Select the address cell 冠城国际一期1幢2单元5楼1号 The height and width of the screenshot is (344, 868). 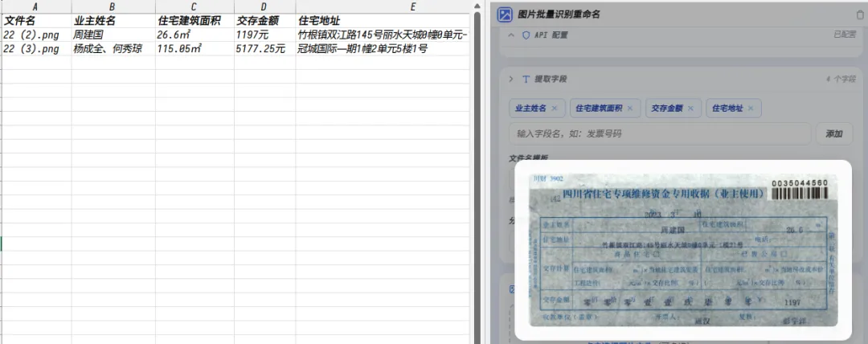[x=383, y=49]
